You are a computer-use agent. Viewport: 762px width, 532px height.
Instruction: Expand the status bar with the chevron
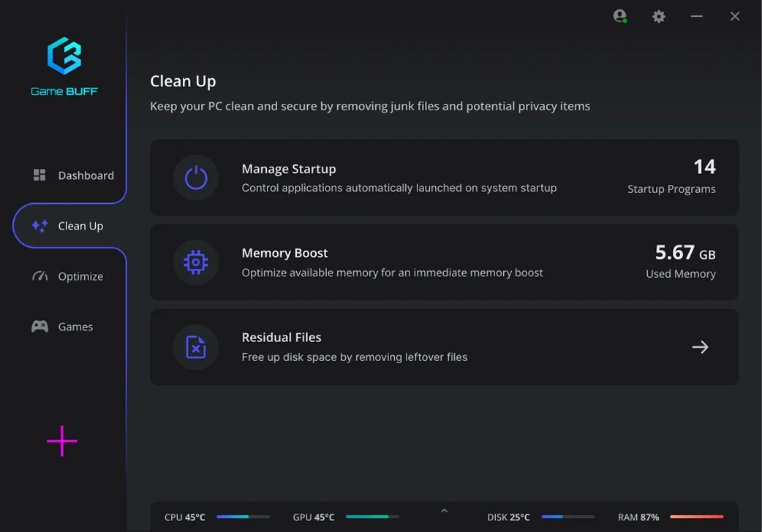(x=444, y=511)
